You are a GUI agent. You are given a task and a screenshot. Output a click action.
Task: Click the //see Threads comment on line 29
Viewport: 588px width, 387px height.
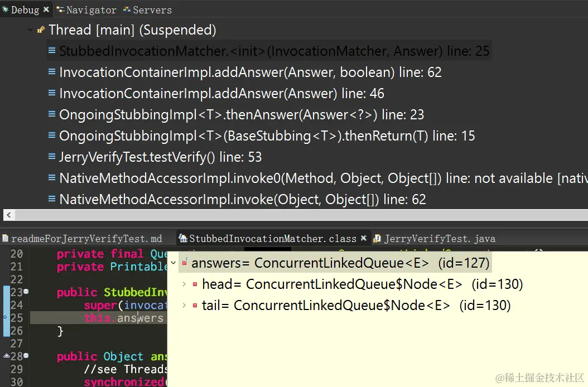(126, 369)
